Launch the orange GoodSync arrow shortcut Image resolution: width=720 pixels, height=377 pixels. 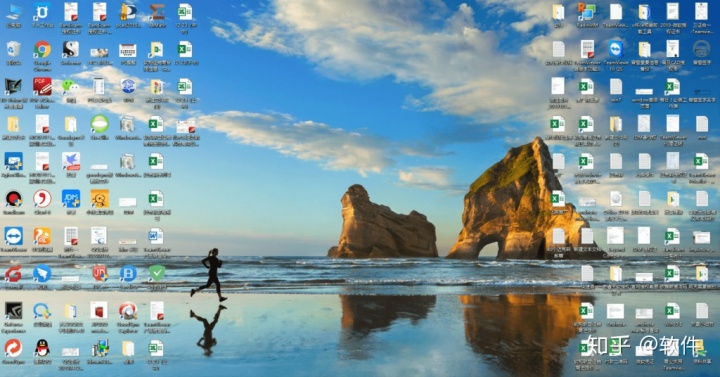pos(13,348)
